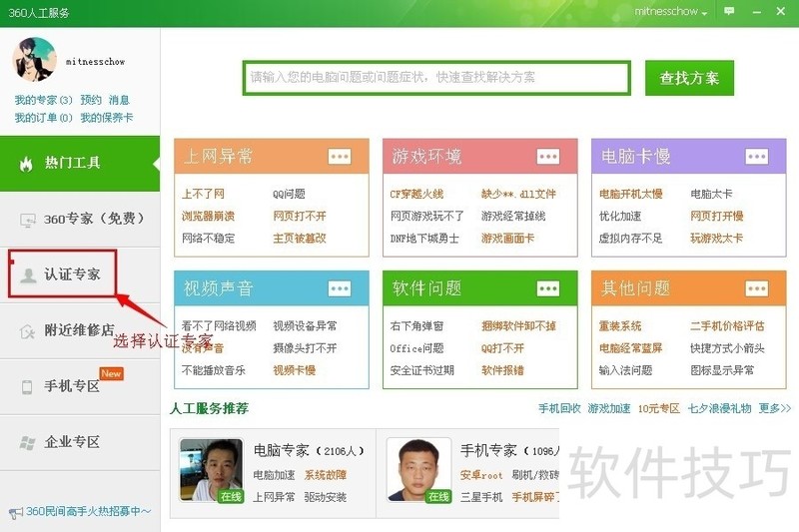Expand more options on 游戏环境 card

(548, 157)
